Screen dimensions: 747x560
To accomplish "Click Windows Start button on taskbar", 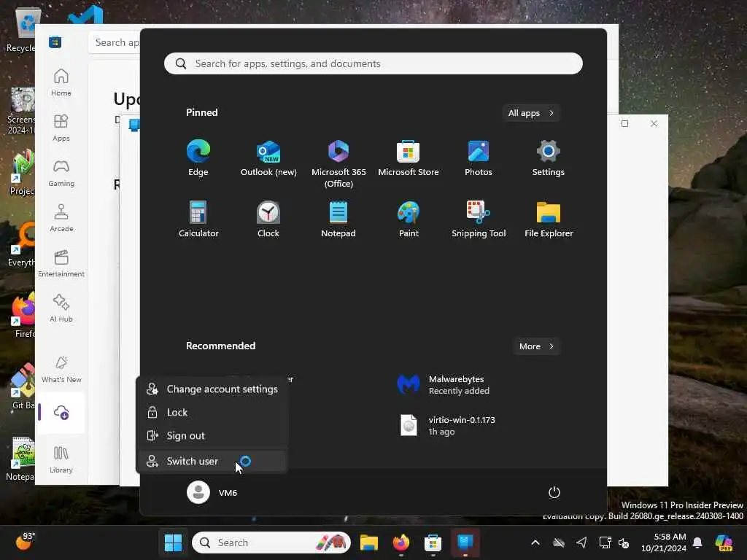I will [x=173, y=542].
